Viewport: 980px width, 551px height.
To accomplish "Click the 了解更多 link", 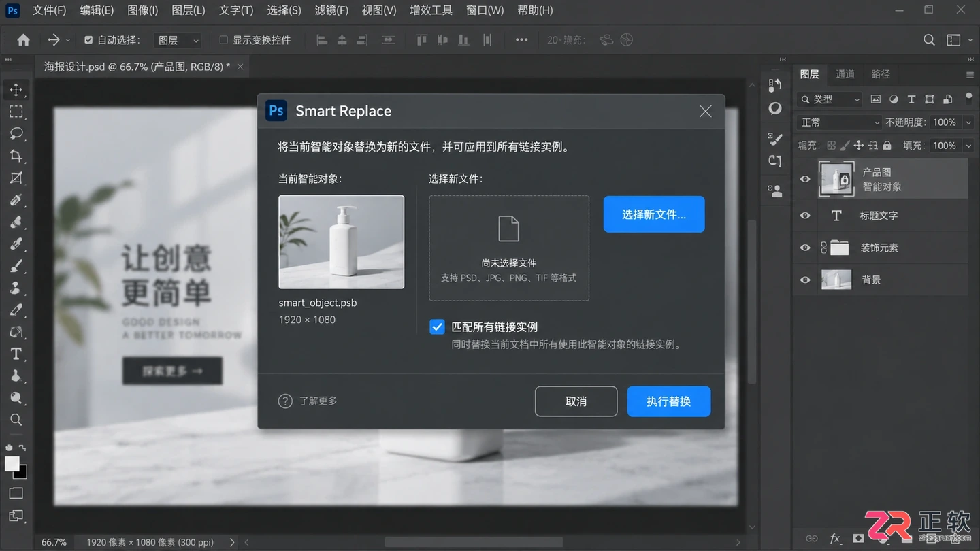I will click(x=318, y=401).
